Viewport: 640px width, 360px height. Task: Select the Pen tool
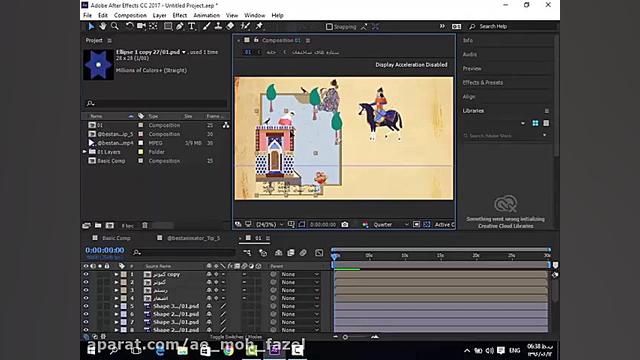(180, 26)
